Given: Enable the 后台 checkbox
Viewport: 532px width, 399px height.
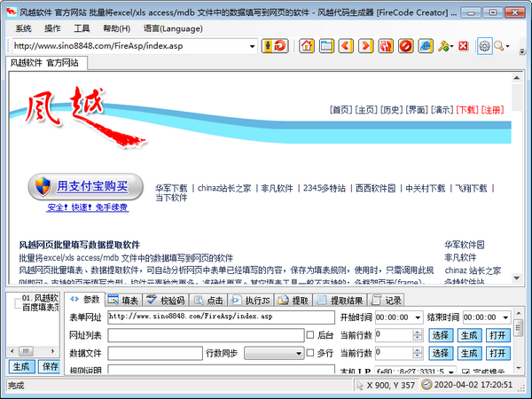Looking at the screenshot, I should [310, 335].
